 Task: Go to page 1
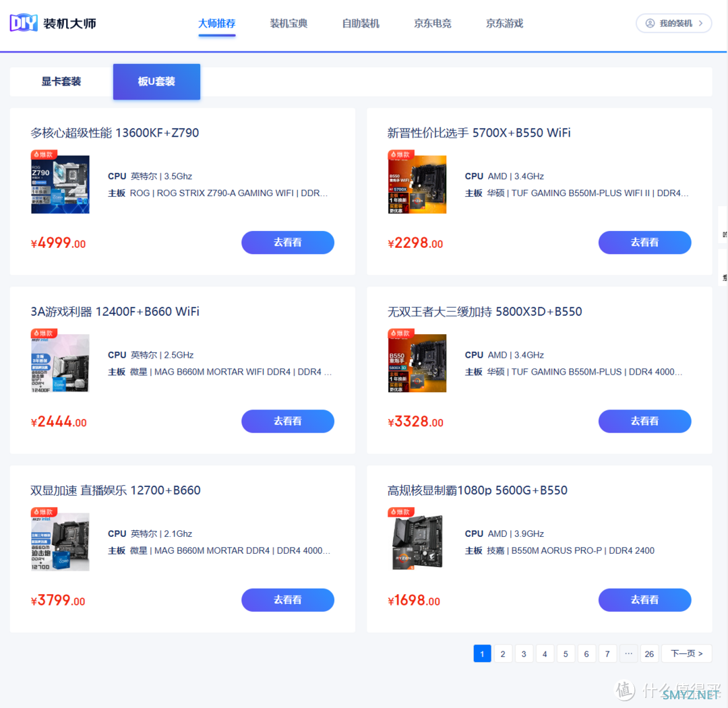pyautogui.click(x=482, y=653)
